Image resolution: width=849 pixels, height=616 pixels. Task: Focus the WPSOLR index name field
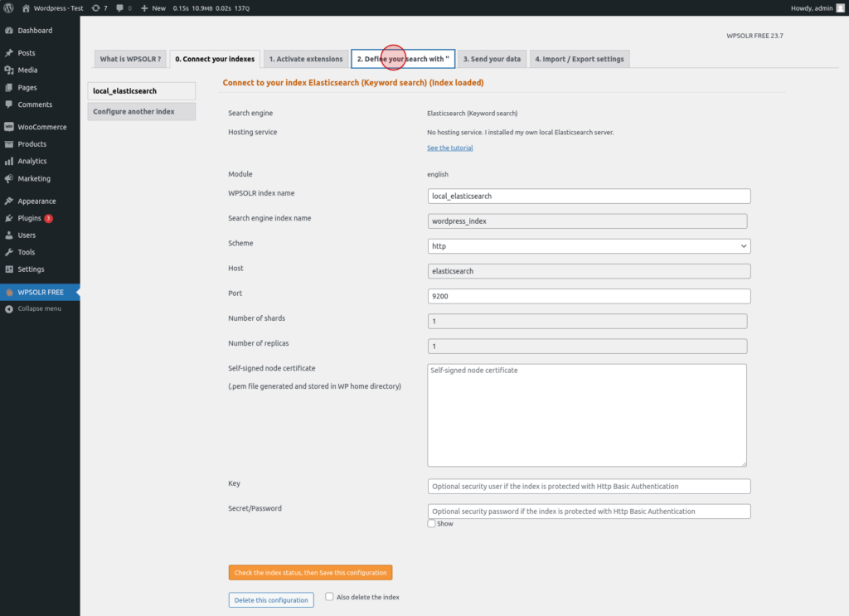tap(589, 196)
